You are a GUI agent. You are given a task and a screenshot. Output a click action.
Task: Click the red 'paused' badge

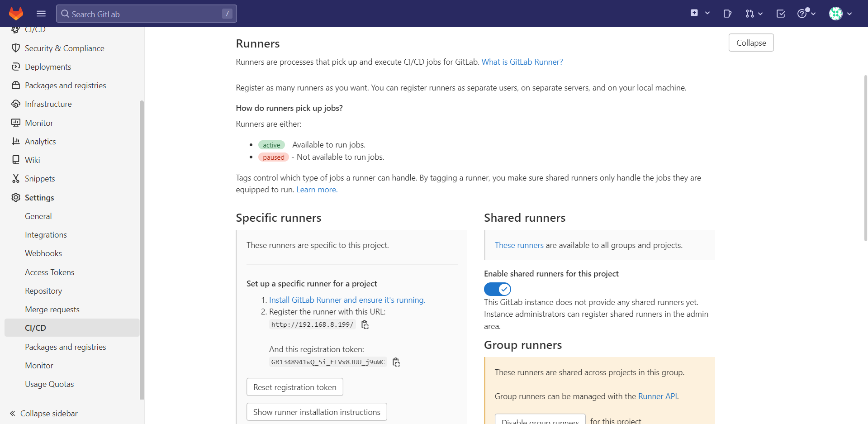pyautogui.click(x=274, y=157)
